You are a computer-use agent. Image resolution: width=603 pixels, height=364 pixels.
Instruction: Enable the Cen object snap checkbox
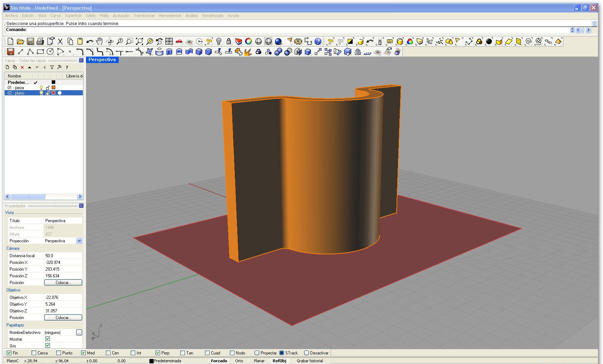coord(108,353)
